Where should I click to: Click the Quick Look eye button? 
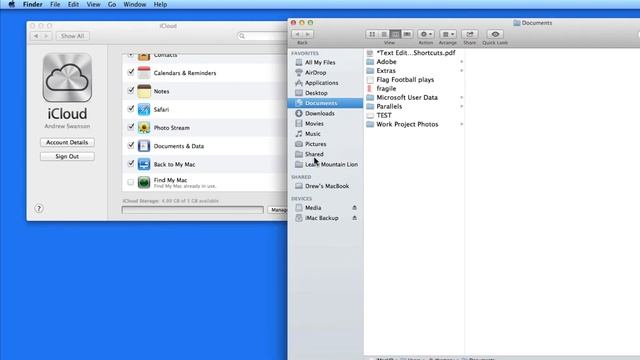click(495, 34)
